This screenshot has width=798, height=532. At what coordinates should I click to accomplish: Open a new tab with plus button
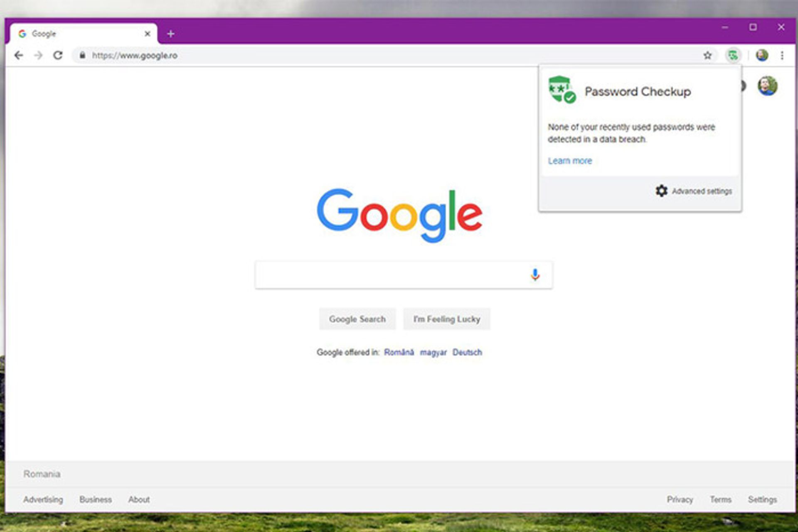click(170, 34)
